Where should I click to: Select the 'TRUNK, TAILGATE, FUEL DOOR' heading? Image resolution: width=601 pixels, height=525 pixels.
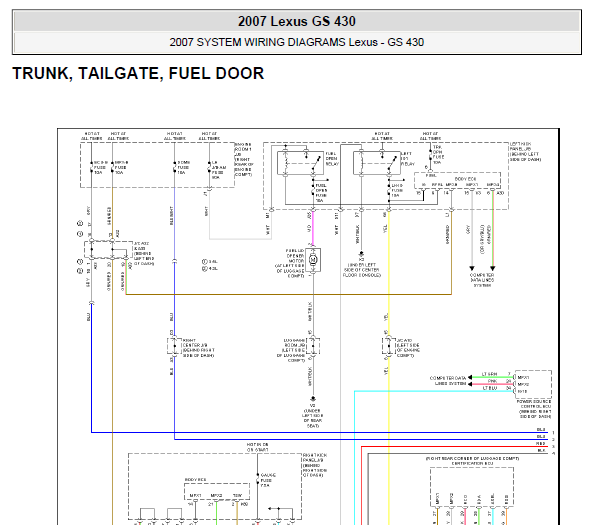coord(138,74)
